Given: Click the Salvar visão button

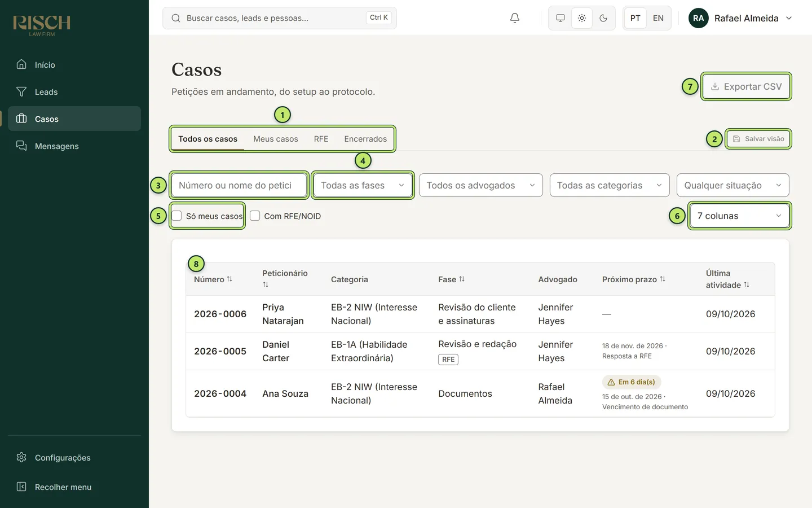Looking at the screenshot, I should [758, 139].
